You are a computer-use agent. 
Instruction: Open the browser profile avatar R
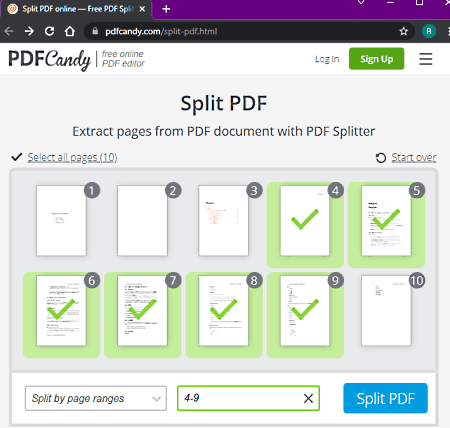pos(429,31)
